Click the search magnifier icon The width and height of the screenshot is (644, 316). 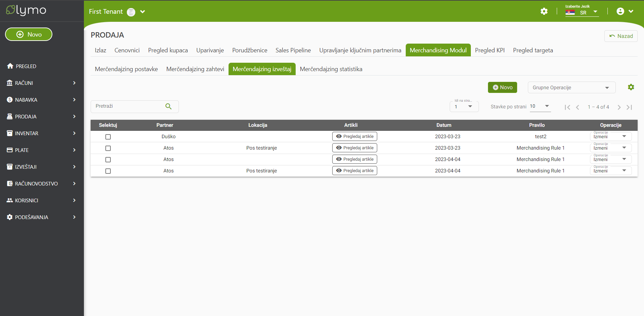point(168,106)
